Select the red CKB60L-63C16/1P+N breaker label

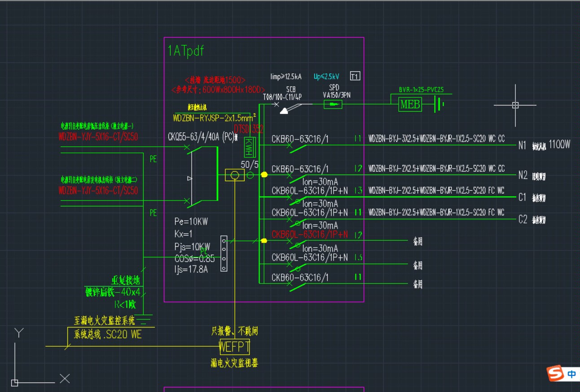310,235
